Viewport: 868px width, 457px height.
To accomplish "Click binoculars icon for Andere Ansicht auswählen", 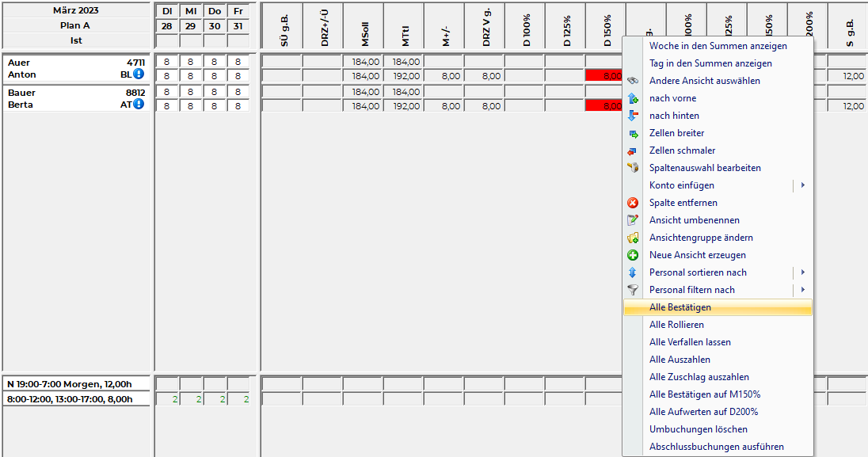I will pyautogui.click(x=633, y=81).
